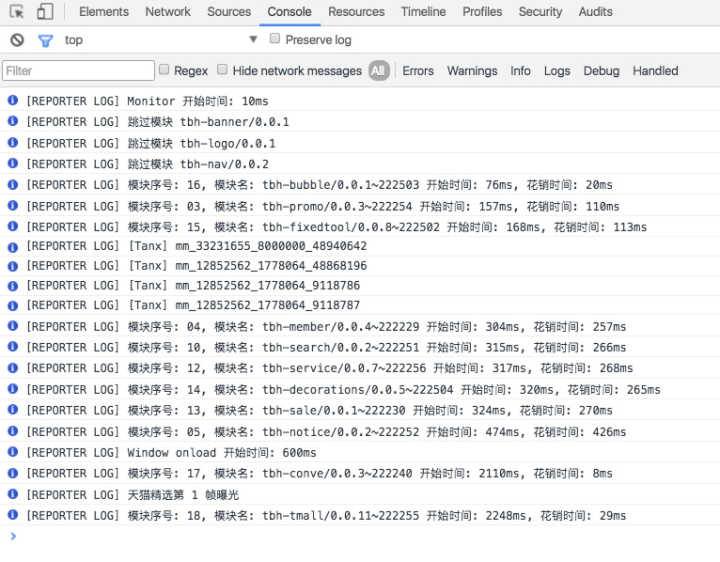
Task: Click info icon beside tbh-tmall log entry
Action: pyautogui.click(x=12, y=515)
